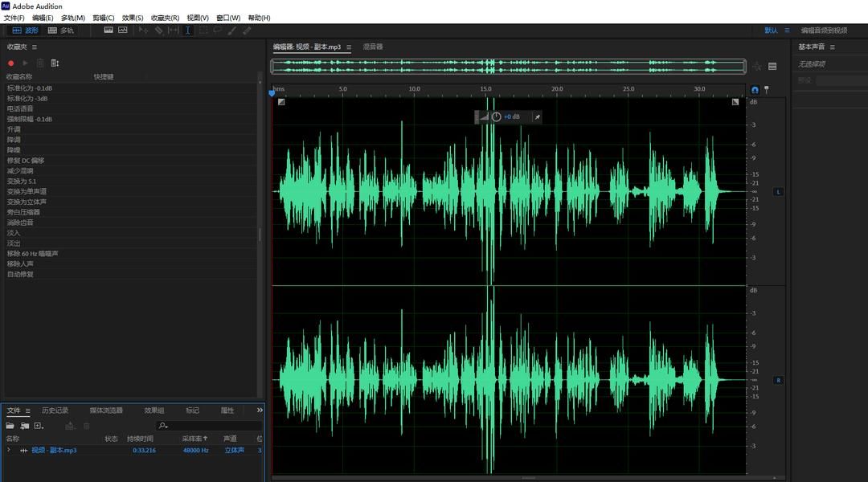Open the 编辑(E) menu
868x482 pixels.
click(x=43, y=18)
